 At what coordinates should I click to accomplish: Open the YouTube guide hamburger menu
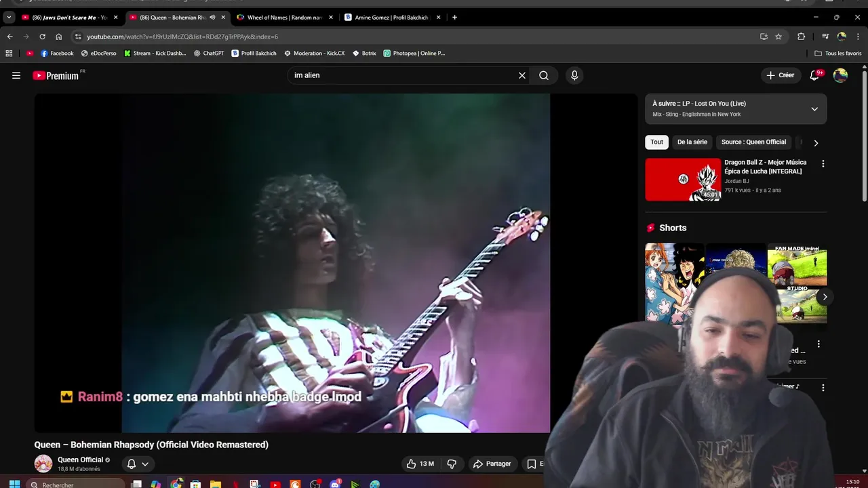[x=16, y=75]
